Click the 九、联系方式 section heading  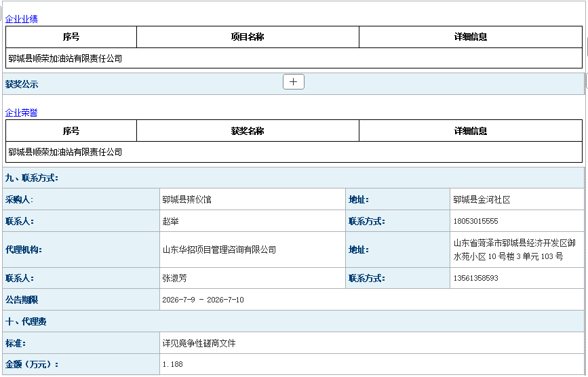[31, 178]
